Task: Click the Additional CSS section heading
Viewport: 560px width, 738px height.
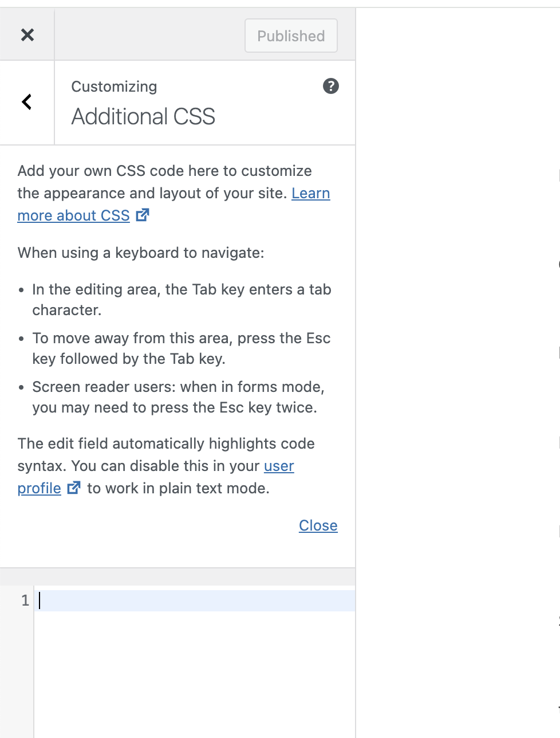Action: pyautogui.click(x=143, y=117)
